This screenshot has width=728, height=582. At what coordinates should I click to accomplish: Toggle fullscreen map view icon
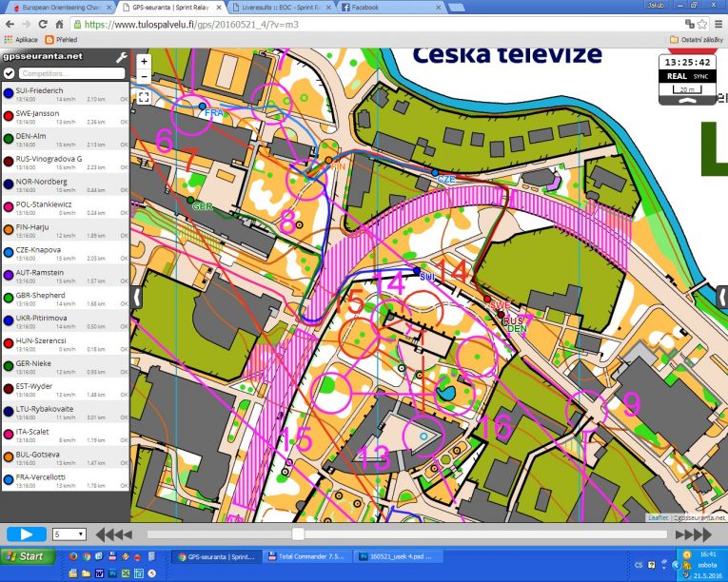coord(144,97)
